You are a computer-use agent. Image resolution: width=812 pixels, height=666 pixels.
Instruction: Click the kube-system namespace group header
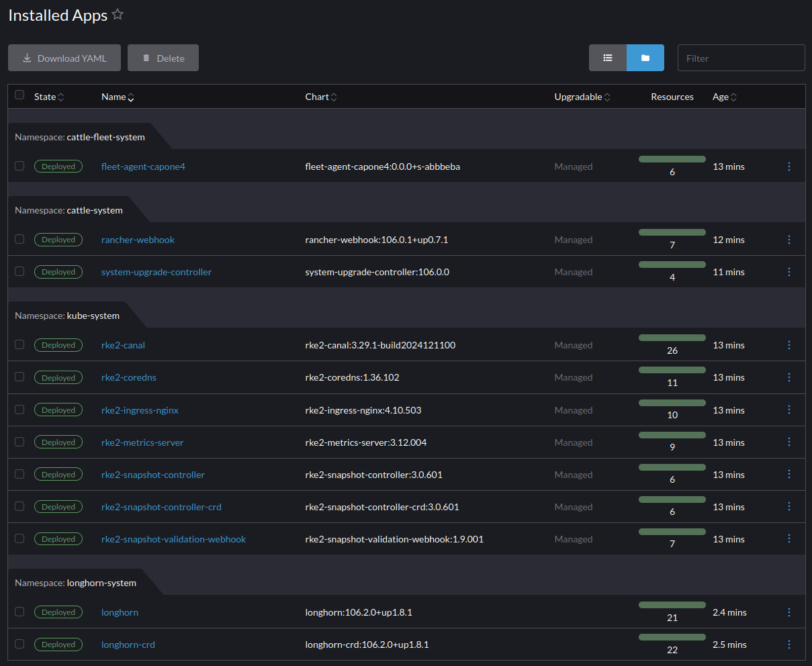click(x=67, y=316)
